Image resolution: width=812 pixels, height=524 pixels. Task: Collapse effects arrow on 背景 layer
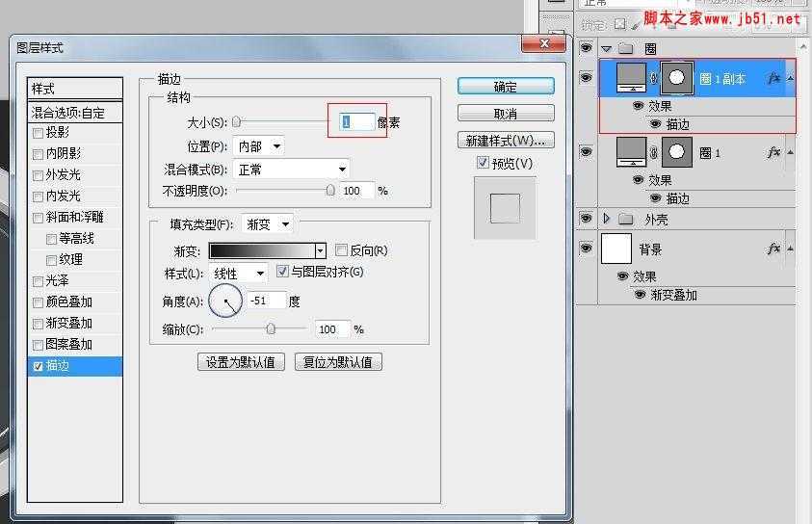click(x=790, y=249)
